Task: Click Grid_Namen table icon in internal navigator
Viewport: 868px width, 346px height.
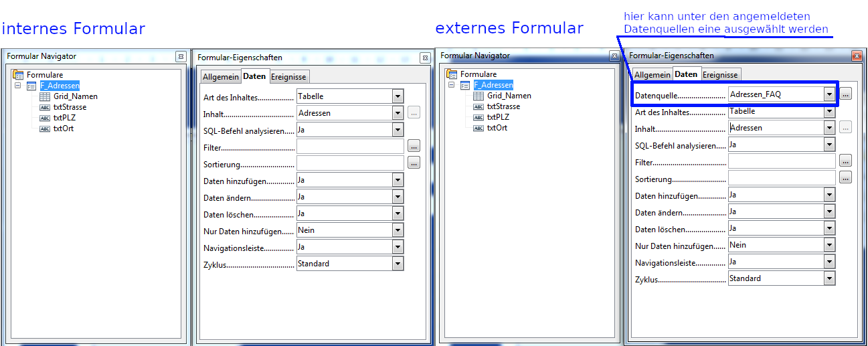Action: coord(45,96)
